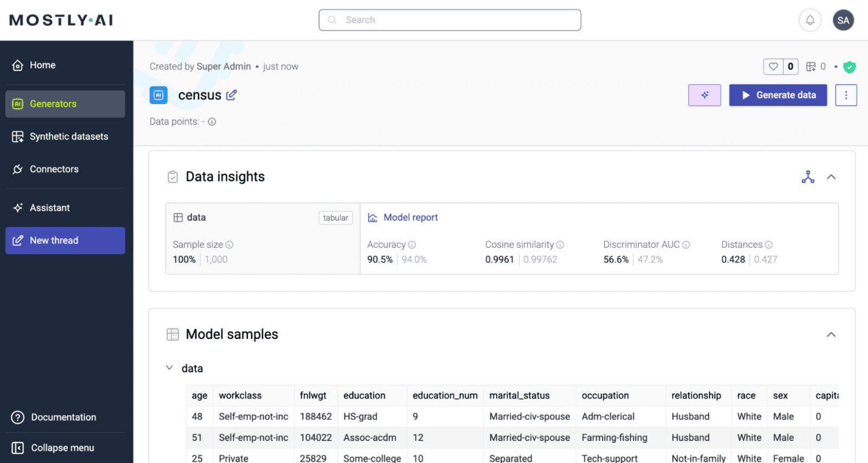Click Collapse menu in sidebar

[65, 448]
